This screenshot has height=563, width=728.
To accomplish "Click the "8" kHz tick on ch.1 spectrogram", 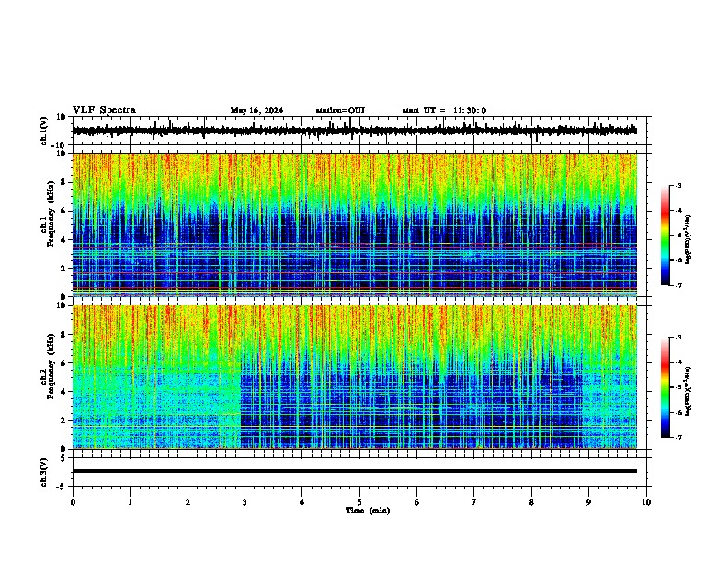I will point(63,182).
